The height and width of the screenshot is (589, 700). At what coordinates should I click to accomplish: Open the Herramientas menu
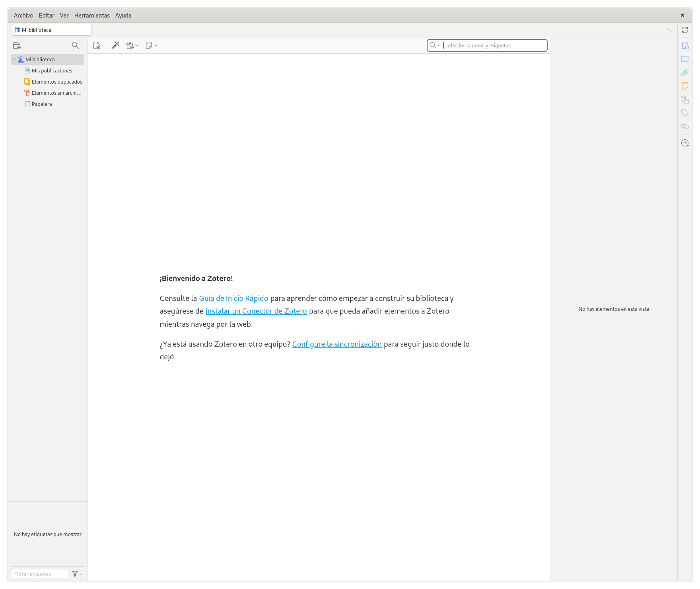(x=92, y=16)
